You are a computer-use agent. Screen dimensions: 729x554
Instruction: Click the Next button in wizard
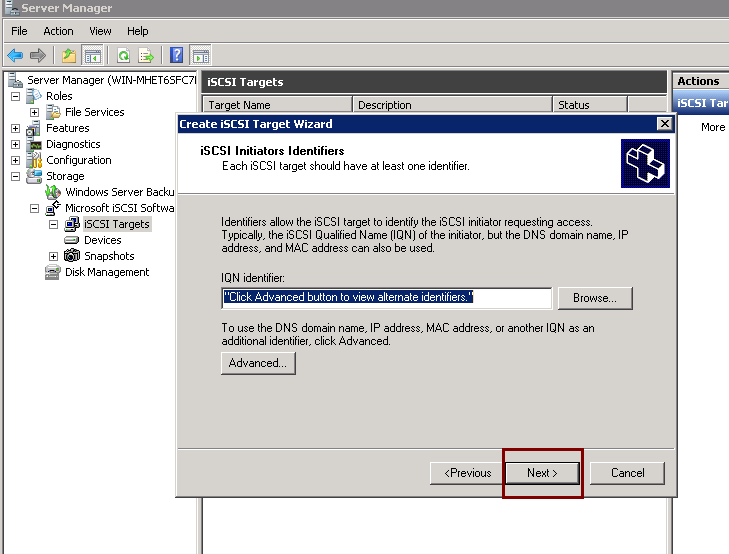[x=542, y=473]
